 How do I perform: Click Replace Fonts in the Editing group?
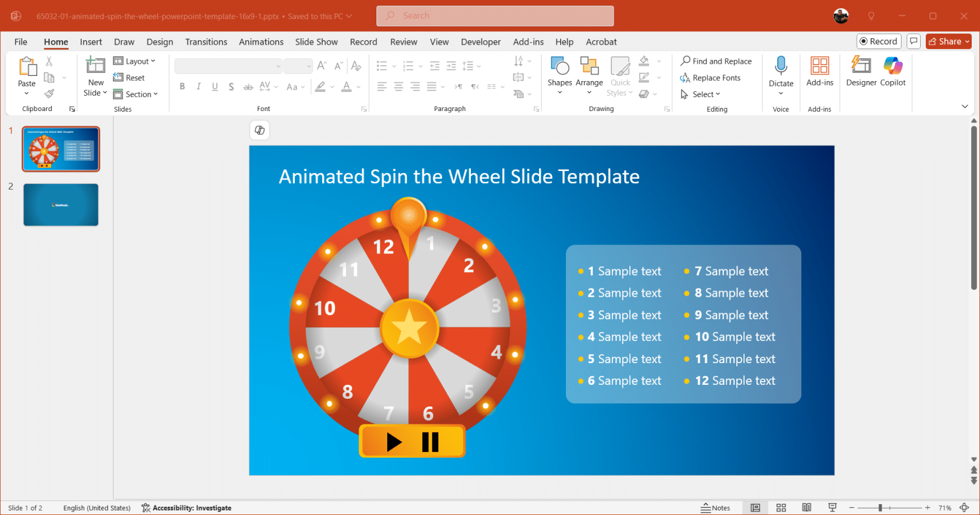(x=710, y=77)
